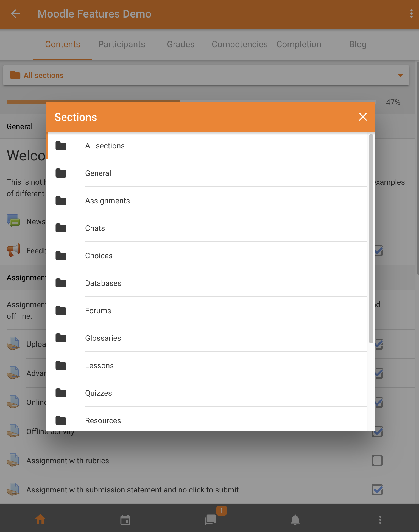Image resolution: width=419 pixels, height=532 pixels.
Task: Choose All sections in the dialog list
Action: click(x=206, y=146)
